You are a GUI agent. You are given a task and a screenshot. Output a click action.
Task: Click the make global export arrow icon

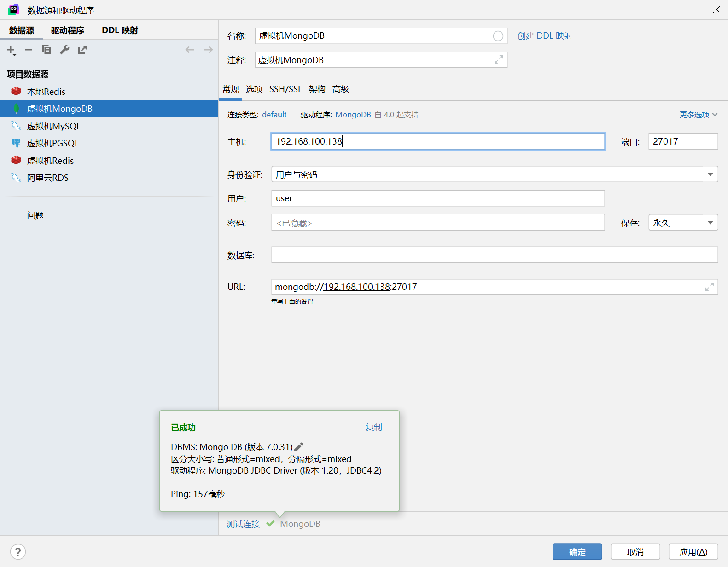tap(82, 50)
